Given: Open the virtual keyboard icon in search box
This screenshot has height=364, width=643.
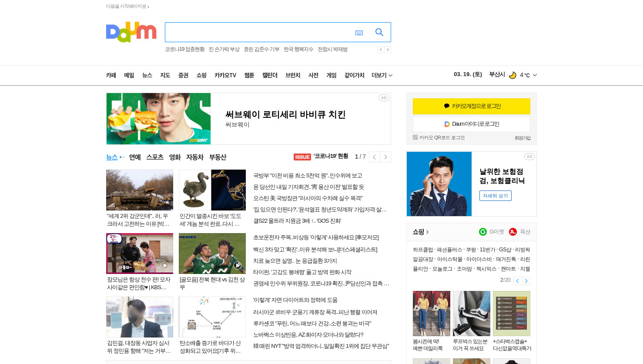Looking at the screenshot, I should (x=359, y=33).
